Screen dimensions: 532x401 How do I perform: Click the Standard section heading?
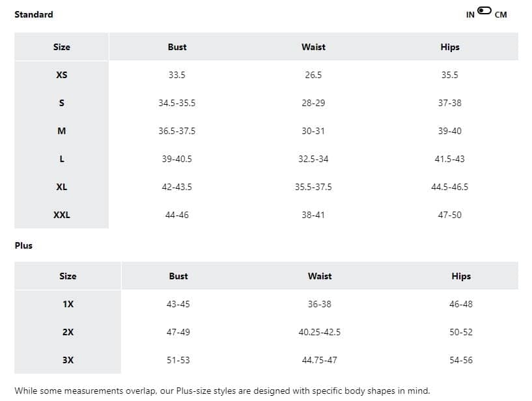[x=34, y=14]
